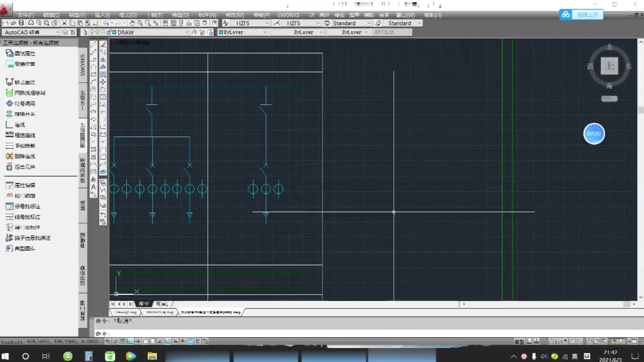Select the Line tool in Draw toolbar
This screenshot has height=362, width=644.
tap(93, 44)
